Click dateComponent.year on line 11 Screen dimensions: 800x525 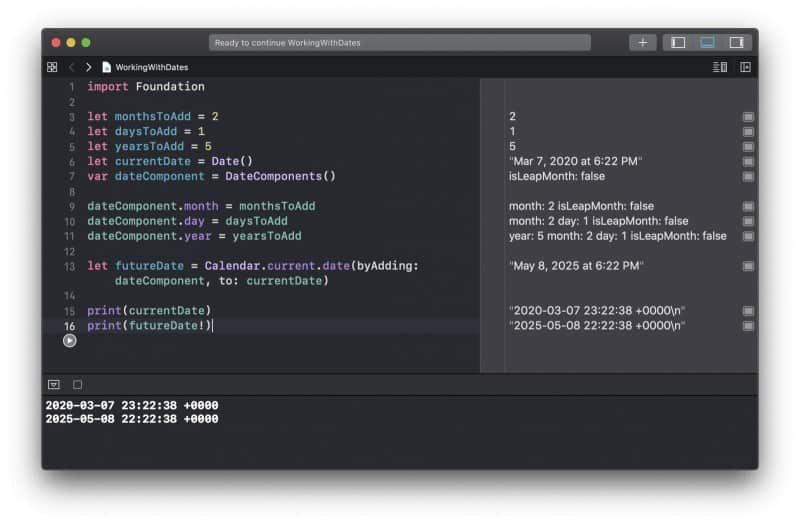click(149, 236)
